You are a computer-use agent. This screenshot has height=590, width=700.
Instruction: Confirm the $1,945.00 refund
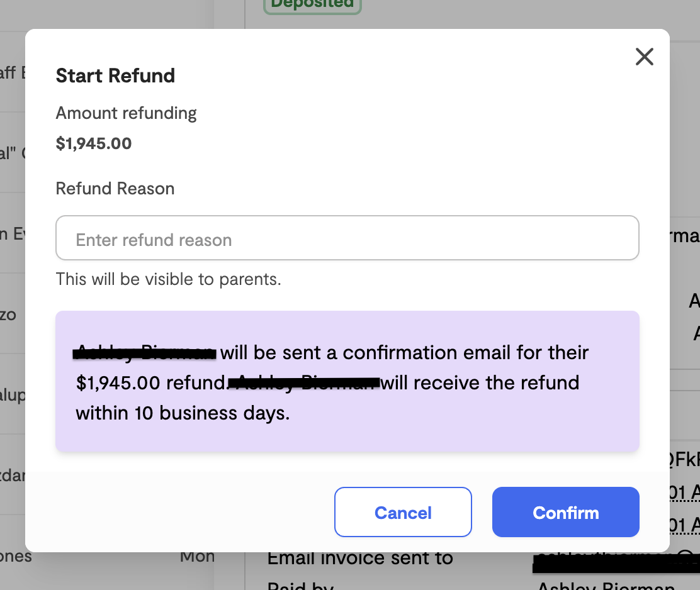pos(565,512)
